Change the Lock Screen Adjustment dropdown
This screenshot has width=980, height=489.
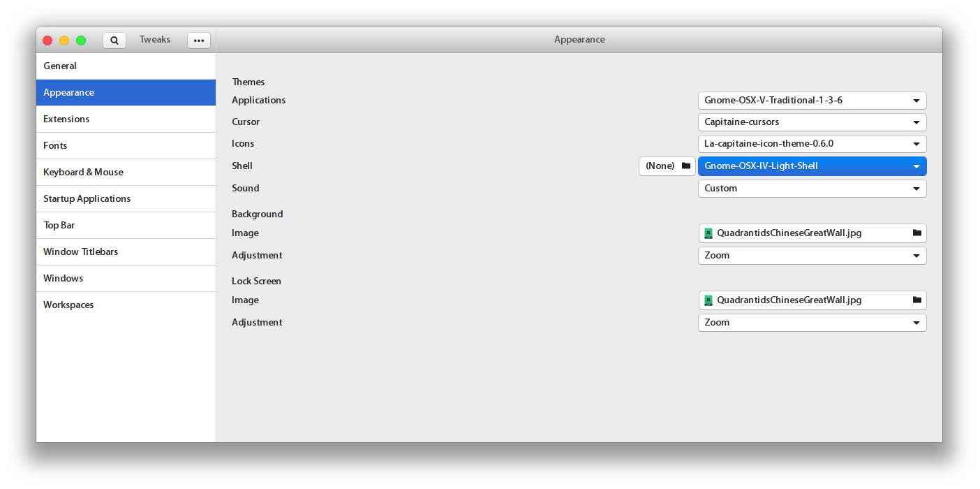click(812, 323)
